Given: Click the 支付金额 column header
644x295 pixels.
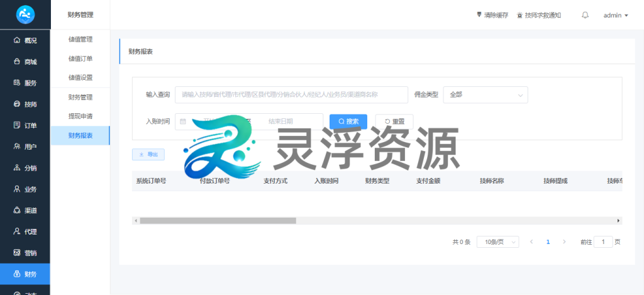Looking at the screenshot, I should coord(428,181).
